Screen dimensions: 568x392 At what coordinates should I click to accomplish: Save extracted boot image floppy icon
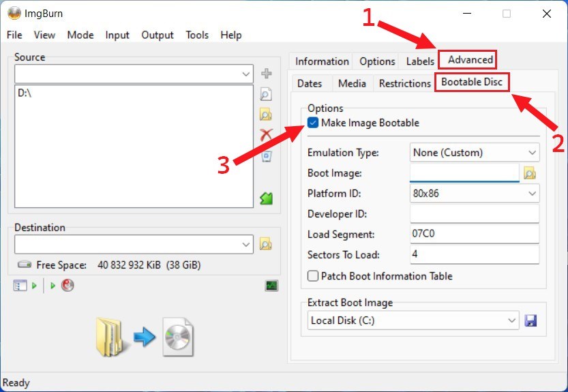click(x=530, y=320)
